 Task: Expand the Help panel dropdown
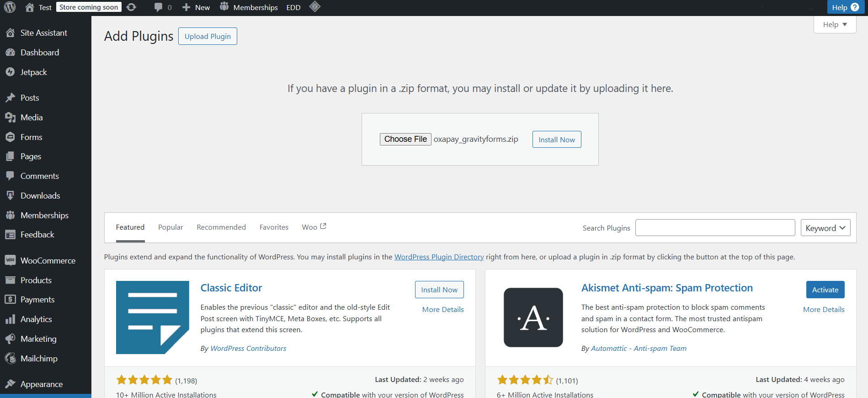pos(835,25)
